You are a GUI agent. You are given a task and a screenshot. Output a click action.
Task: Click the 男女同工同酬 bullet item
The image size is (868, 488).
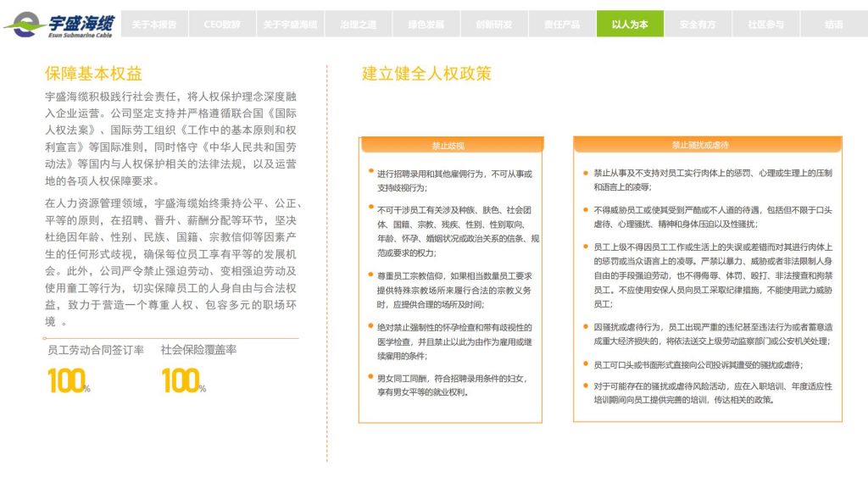pyautogui.click(x=453, y=385)
